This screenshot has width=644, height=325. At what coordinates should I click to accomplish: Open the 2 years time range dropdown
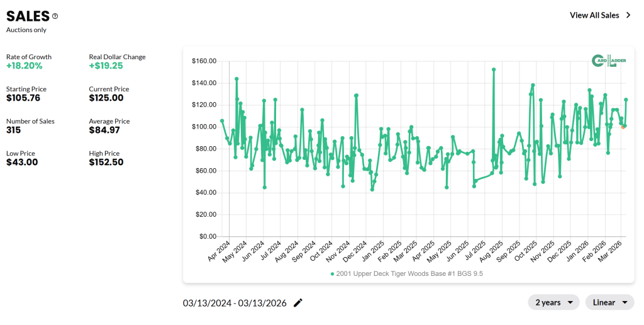click(x=553, y=302)
